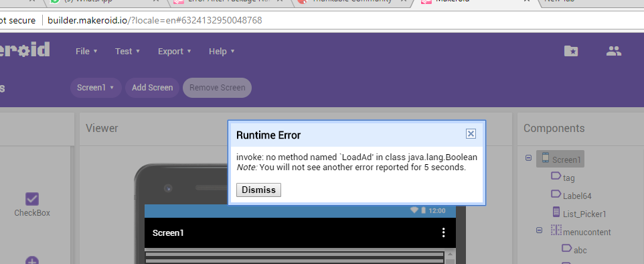
Task: Open the Export menu
Action: [175, 52]
